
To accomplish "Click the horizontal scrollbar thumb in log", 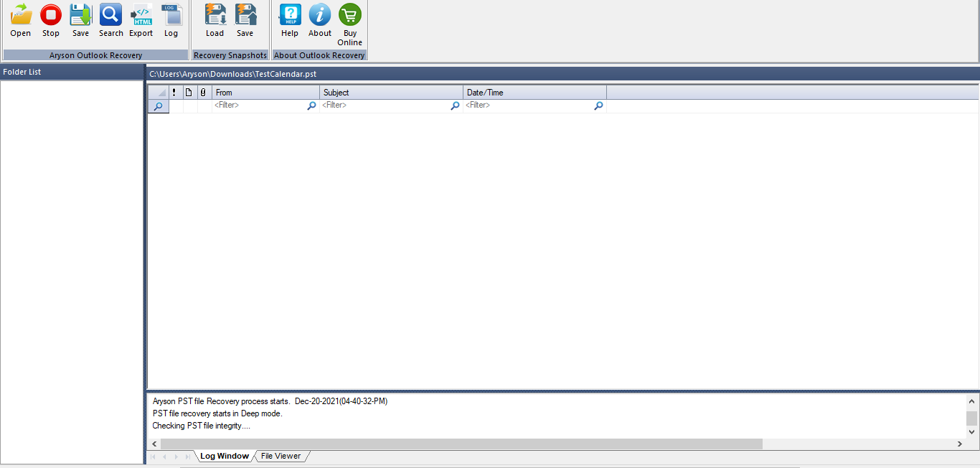I will coord(461,444).
